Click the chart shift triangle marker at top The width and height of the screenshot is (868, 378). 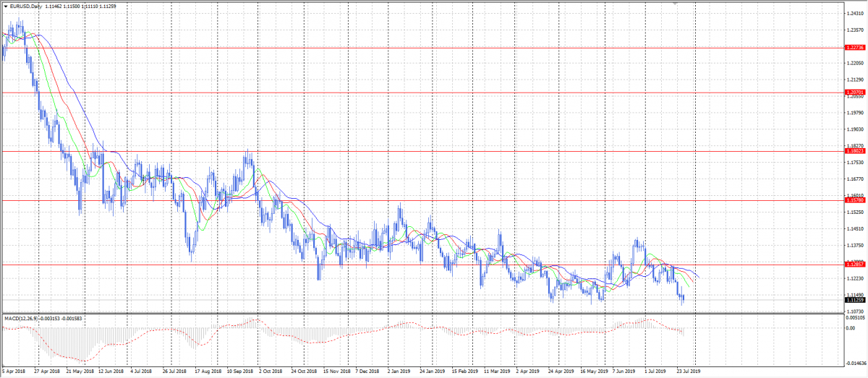tap(676, 4)
